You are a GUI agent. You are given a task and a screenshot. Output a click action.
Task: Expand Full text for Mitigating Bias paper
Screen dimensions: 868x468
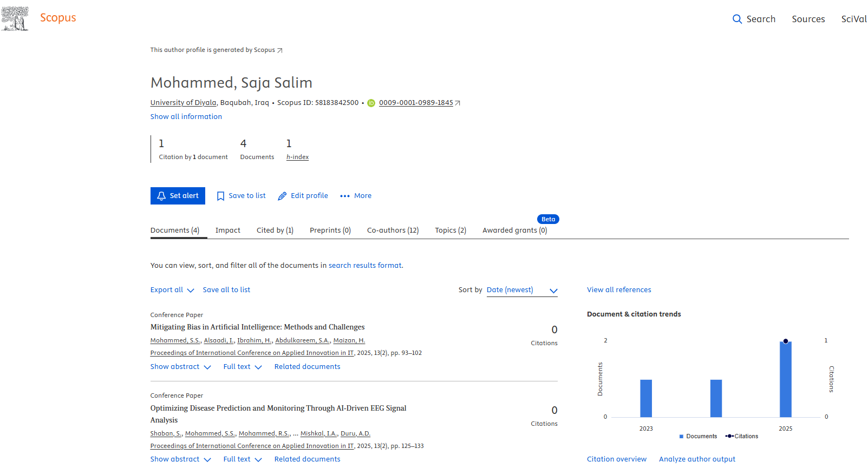pos(242,367)
